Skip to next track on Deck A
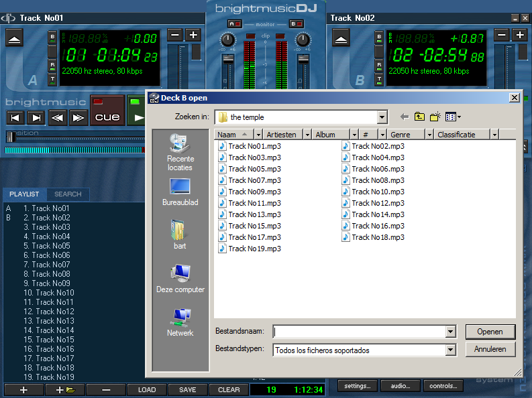This screenshot has height=398, width=532. click(x=36, y=118)
